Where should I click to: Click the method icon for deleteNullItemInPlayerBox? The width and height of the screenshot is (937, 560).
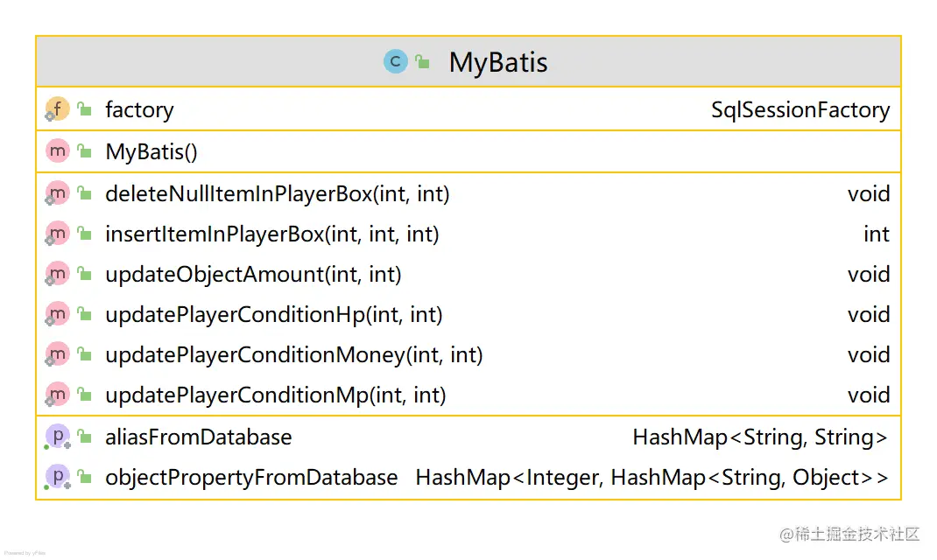coord(58,193)
